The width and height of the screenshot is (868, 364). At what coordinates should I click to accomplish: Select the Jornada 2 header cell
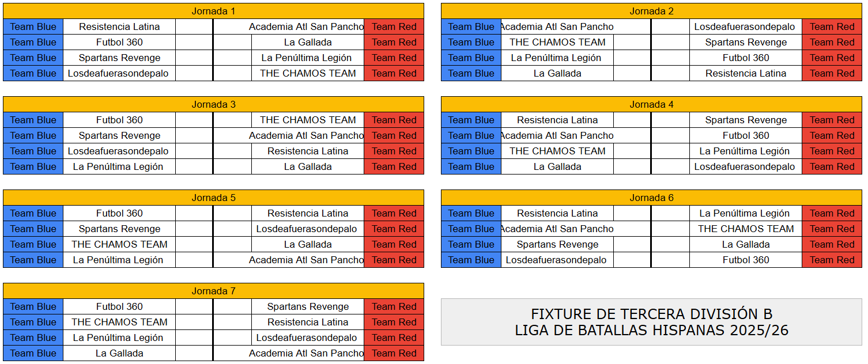point(651,11)
